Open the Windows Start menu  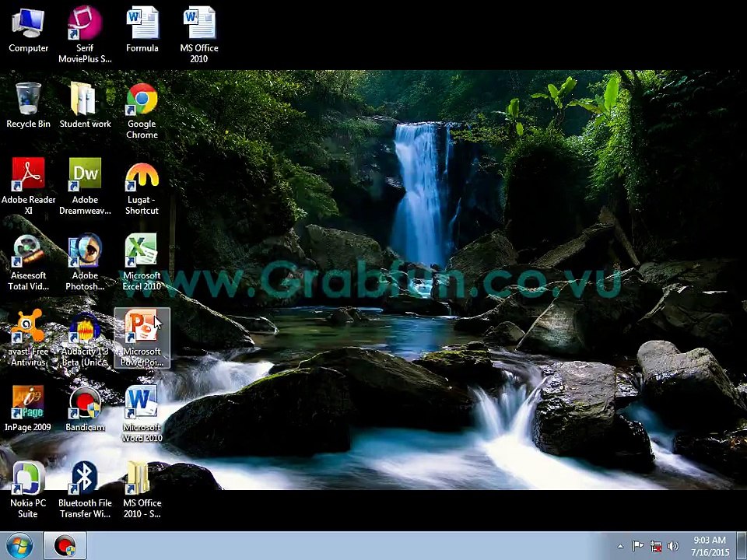click(19, 546)
